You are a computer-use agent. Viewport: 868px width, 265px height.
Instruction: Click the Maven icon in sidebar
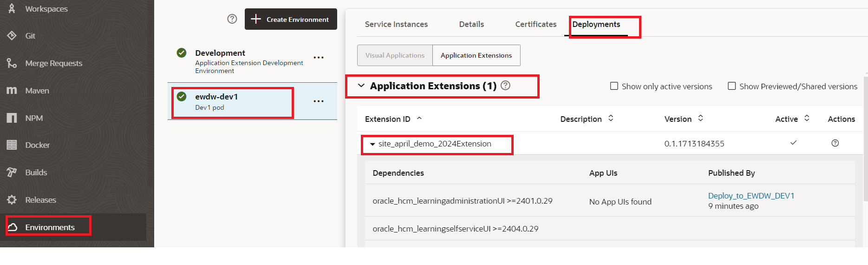click(x=12, y=90)
